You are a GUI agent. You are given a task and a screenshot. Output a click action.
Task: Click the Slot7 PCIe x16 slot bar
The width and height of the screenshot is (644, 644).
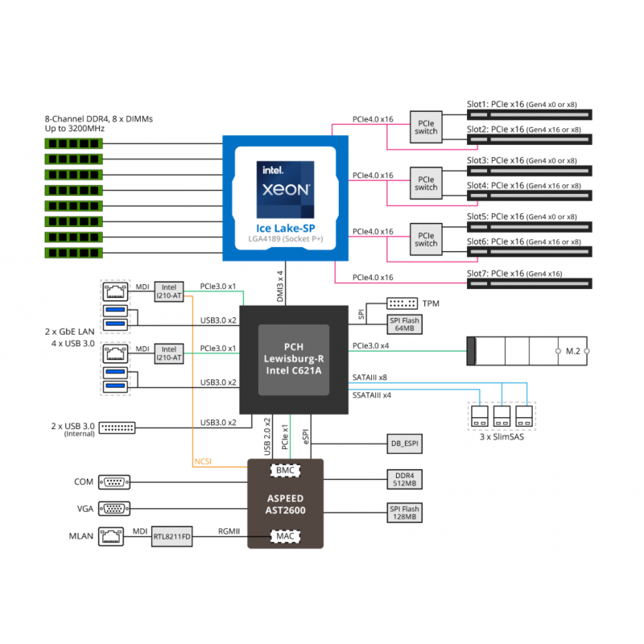tap(530, 284)
